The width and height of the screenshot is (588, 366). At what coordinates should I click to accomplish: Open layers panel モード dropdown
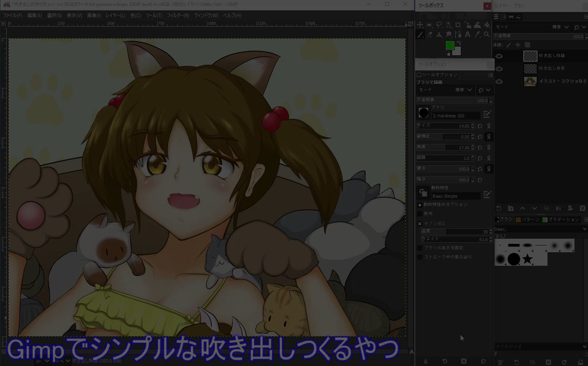coord(533,27)
